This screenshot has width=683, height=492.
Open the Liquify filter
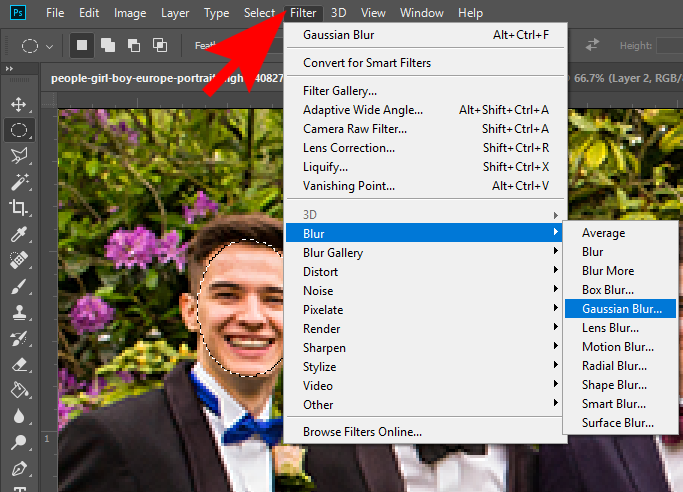click(x=425, y=167)
